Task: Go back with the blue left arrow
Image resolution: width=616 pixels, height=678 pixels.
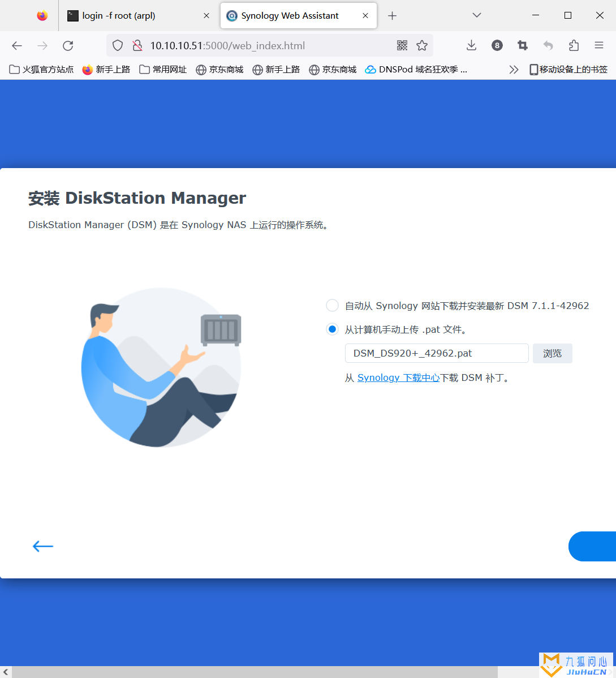Action: click(x=43, y=546)
